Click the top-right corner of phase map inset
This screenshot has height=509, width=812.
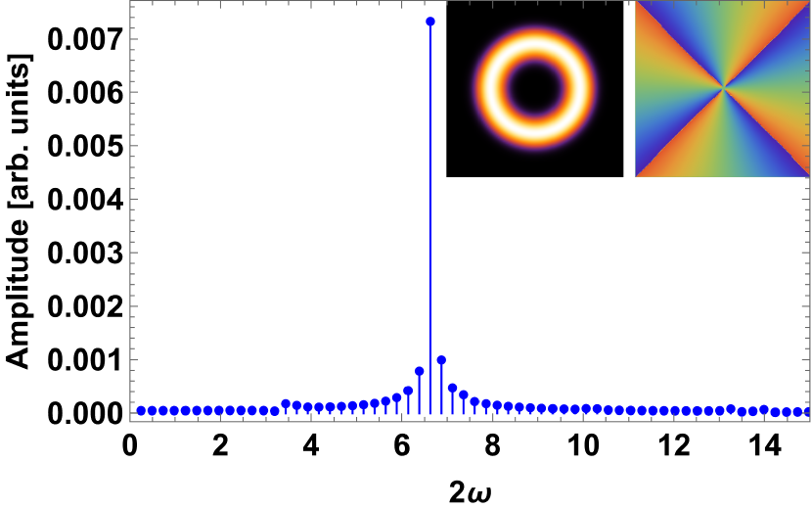809,1
